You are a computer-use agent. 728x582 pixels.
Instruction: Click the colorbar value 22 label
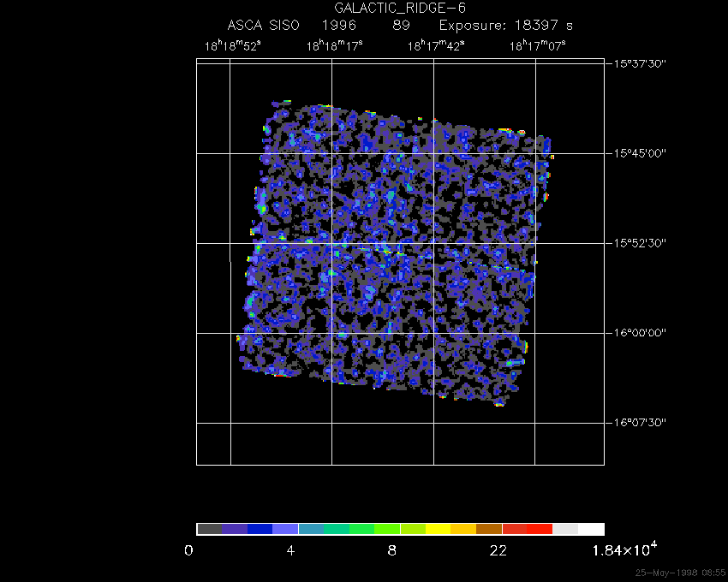498,551
